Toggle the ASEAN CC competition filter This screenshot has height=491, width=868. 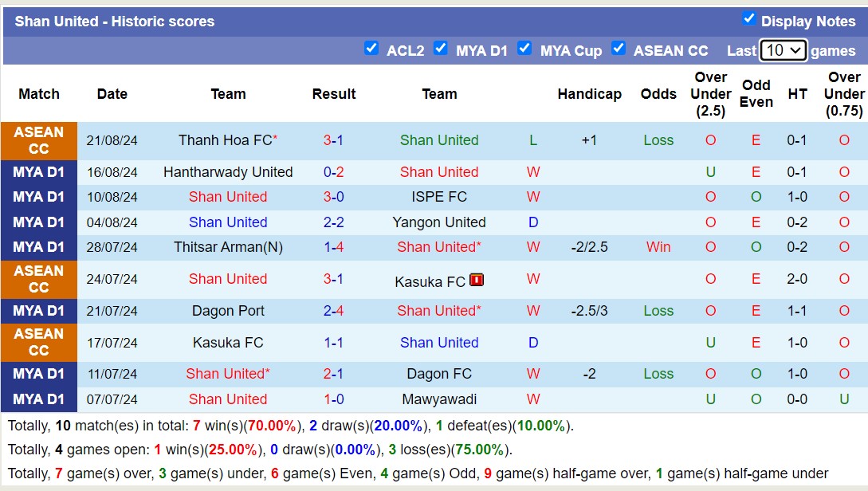619,48
